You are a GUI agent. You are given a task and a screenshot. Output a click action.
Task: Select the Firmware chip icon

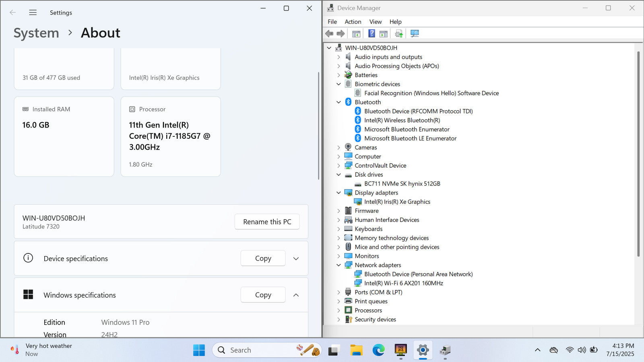tap(348, 211)
